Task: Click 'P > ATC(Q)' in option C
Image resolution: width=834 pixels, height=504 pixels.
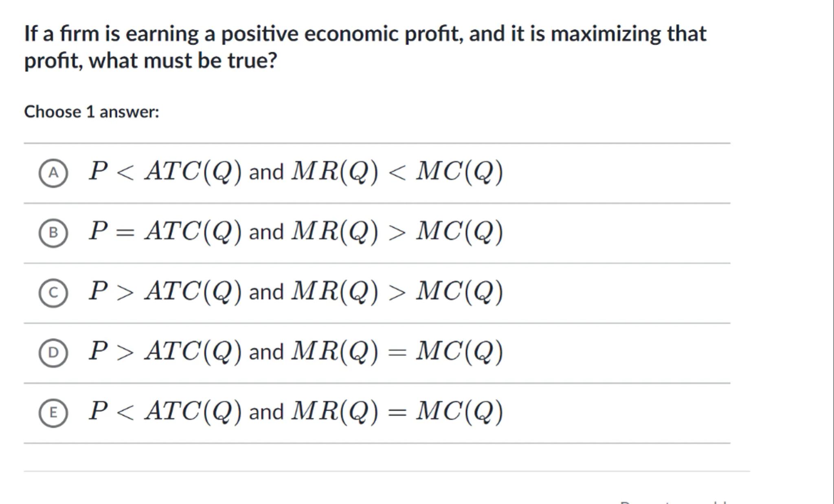Action: (165, 291)
